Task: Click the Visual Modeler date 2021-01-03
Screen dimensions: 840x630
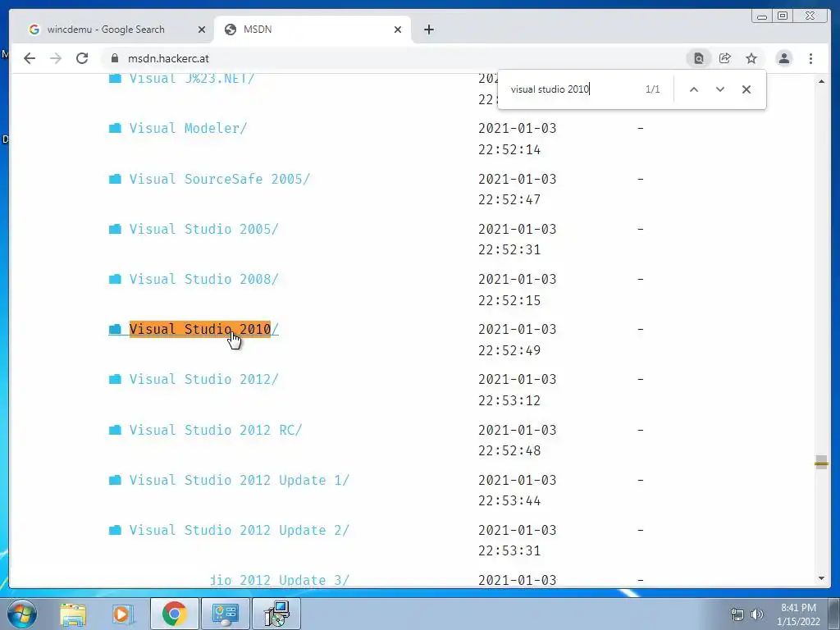Action: (x=518, y=129)
